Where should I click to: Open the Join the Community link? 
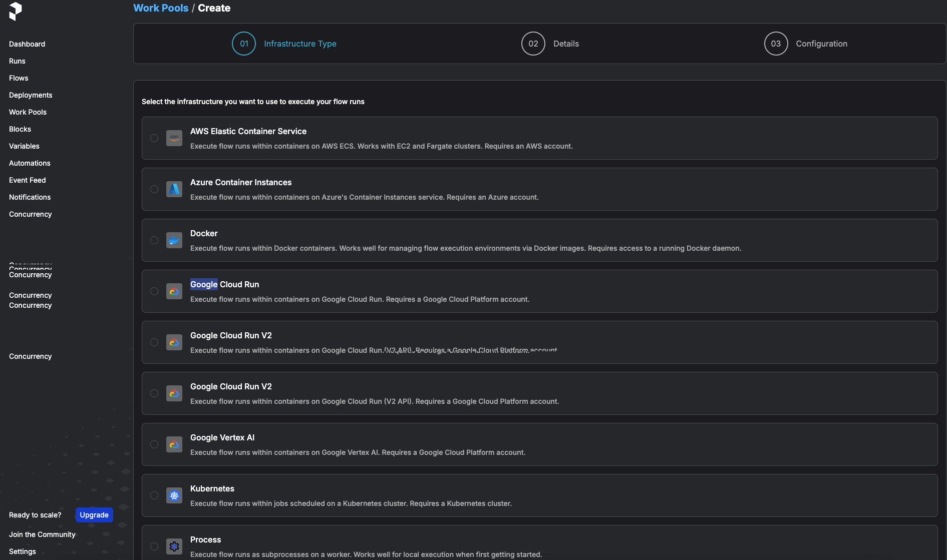tap(42, 534)
